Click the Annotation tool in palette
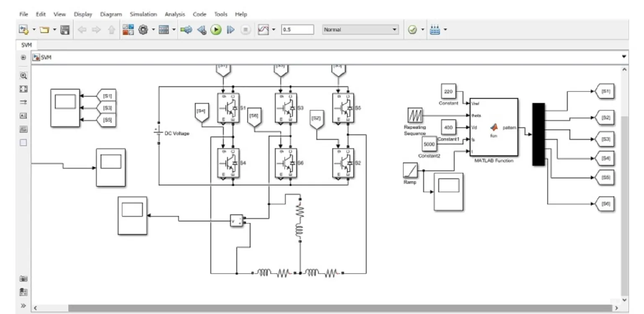 pos(23,116)
